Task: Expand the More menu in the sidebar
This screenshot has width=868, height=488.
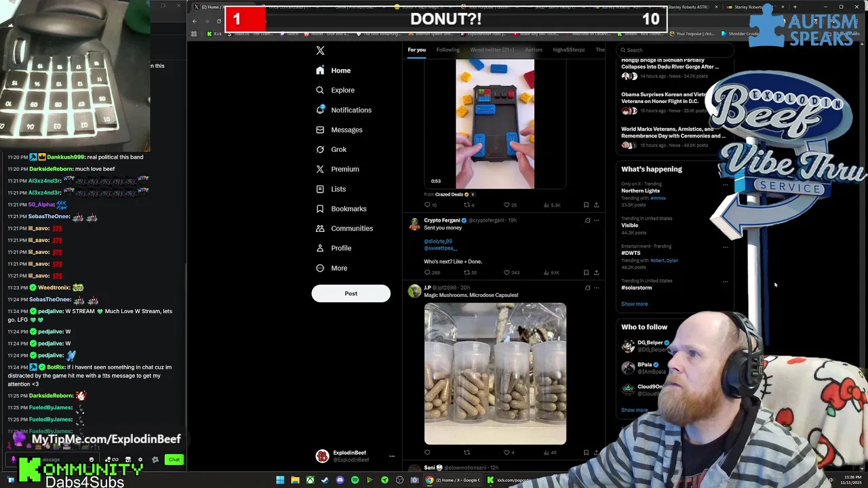Action: (x=332, y=268)
